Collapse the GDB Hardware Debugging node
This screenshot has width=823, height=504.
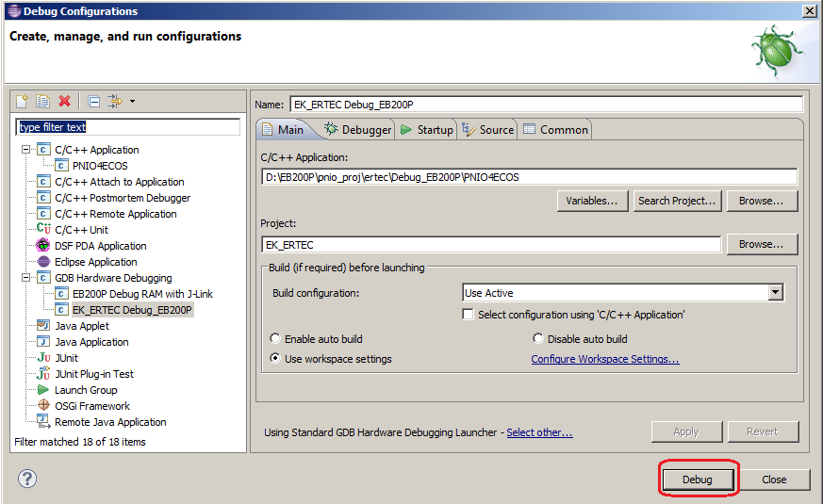point(25,278)
